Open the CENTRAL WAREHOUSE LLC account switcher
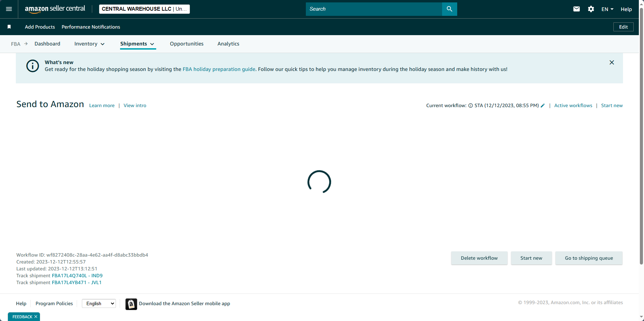 144,9
